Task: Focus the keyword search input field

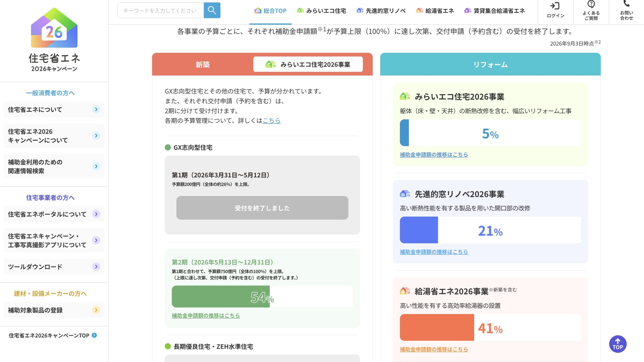Action: [x=160, y=10]
